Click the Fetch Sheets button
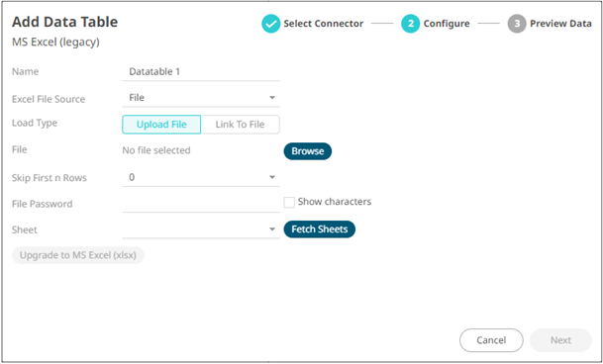603x364 pixels. pos(320,229)
